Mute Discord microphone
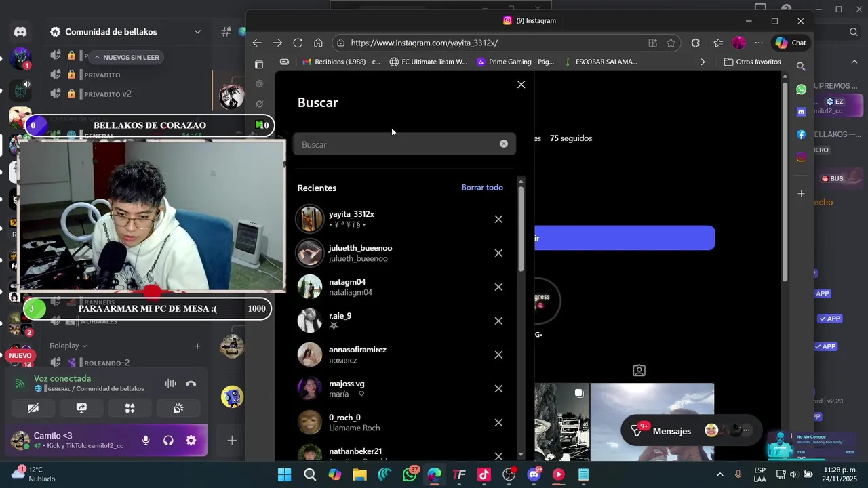This screenshot has height=488, width=868. coord(146,441)
